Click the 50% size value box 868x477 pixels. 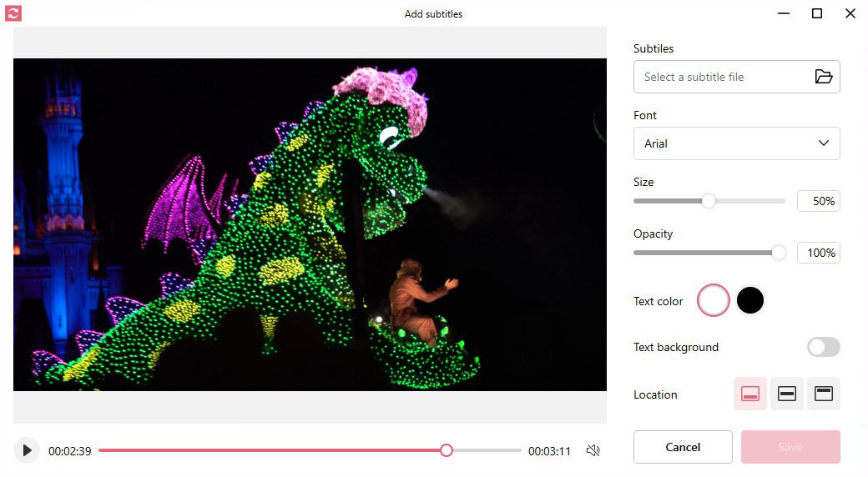tap(818, 201)
